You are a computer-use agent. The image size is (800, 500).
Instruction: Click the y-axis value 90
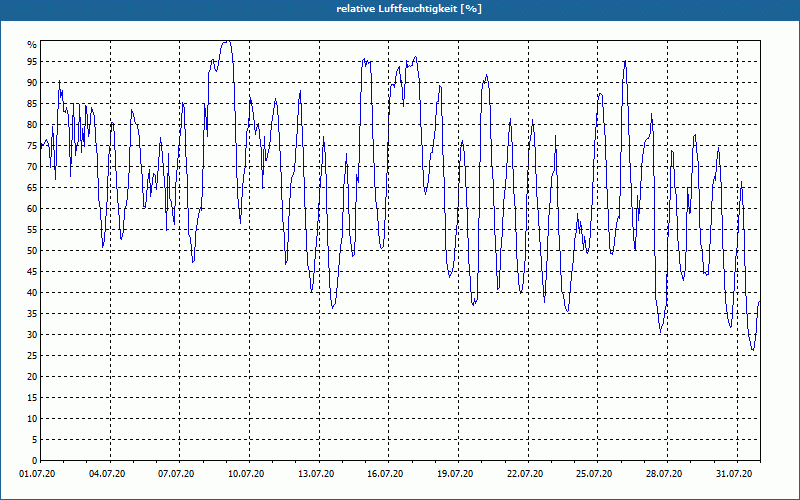(32, 83)
